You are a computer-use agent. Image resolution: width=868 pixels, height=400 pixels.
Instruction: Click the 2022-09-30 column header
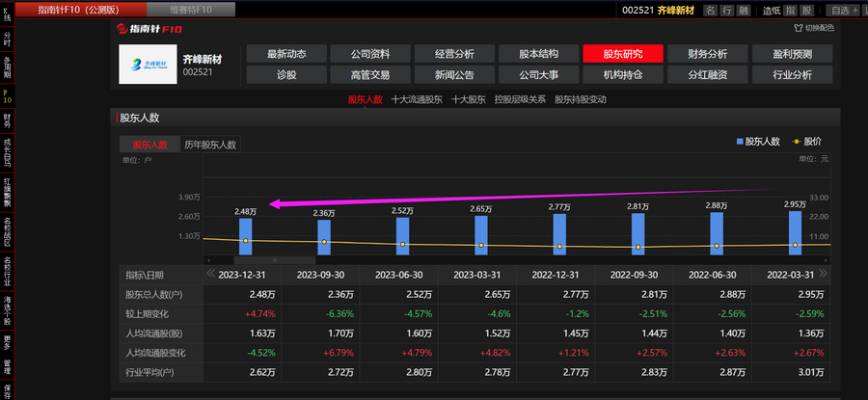[x=634, y=275]
